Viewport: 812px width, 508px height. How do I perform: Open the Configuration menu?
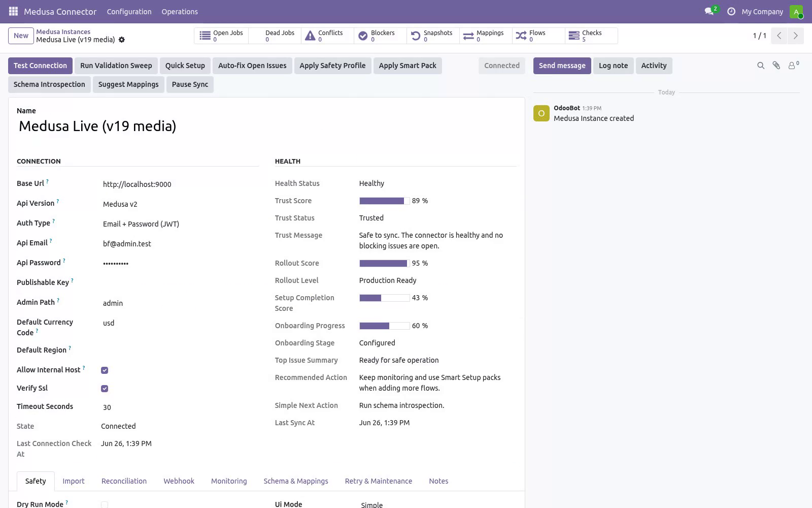tap(129, 11)
